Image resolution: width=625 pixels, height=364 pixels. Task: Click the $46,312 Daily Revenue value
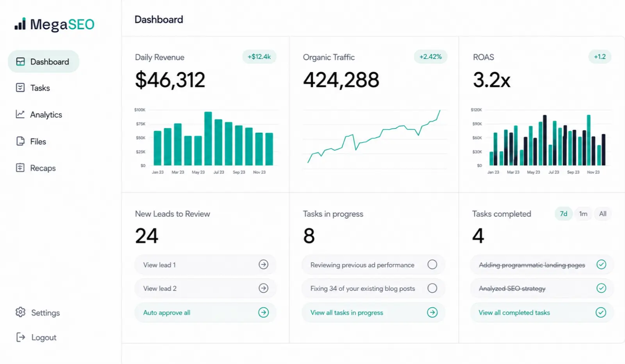[x=170, y=80]
